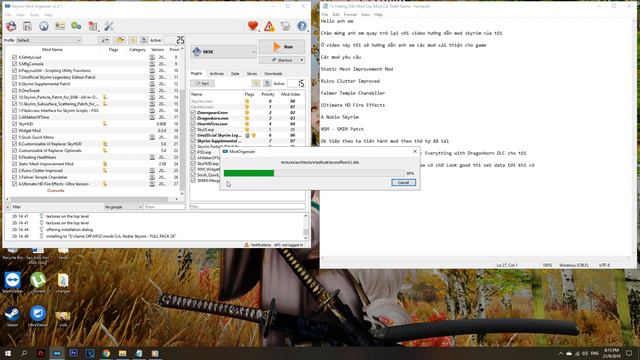Click the mod list vertical scrollbar

click(182, 121)
